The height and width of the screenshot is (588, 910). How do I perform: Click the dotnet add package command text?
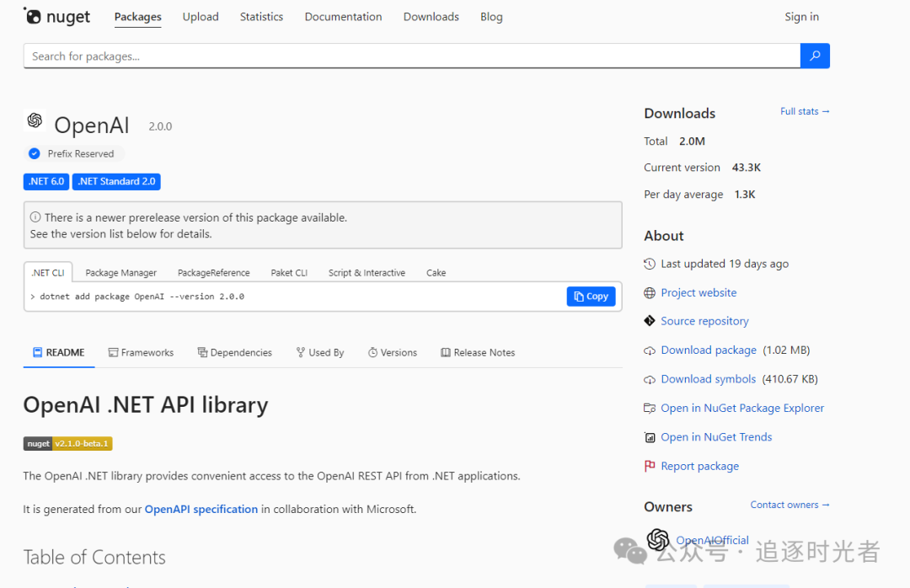click(142, 297)
